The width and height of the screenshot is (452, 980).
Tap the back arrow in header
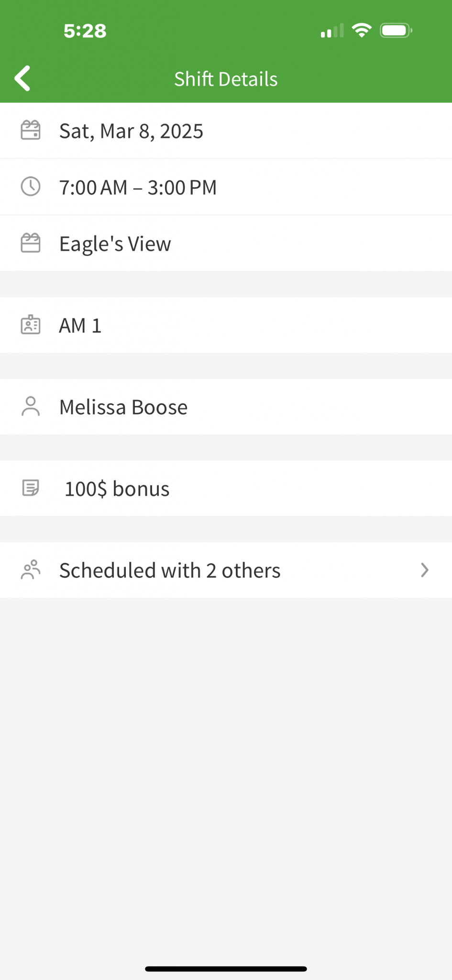(x=22, y=78)
